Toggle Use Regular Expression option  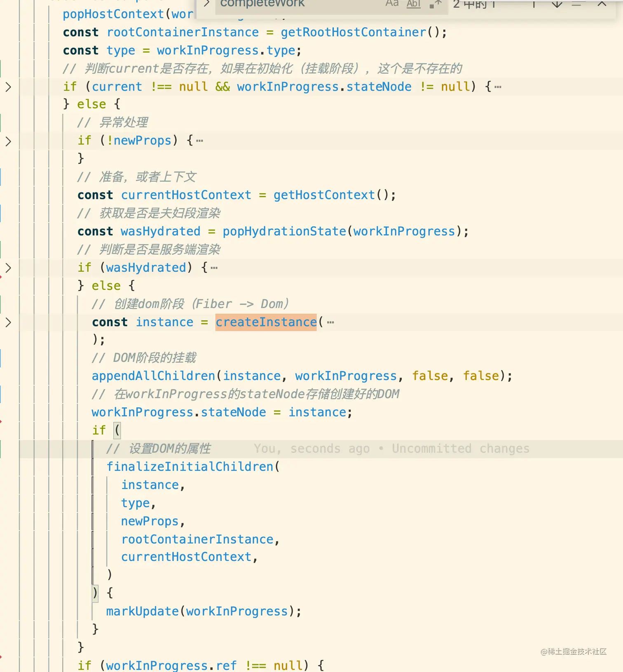point(435,4)
